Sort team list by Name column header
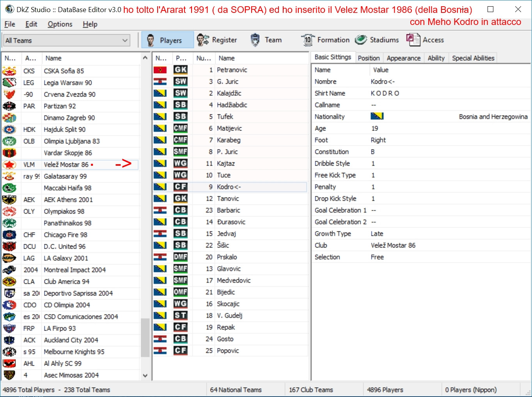Viewport: 532px width, 397px height. pyautogui.click(x=91, y=58)
